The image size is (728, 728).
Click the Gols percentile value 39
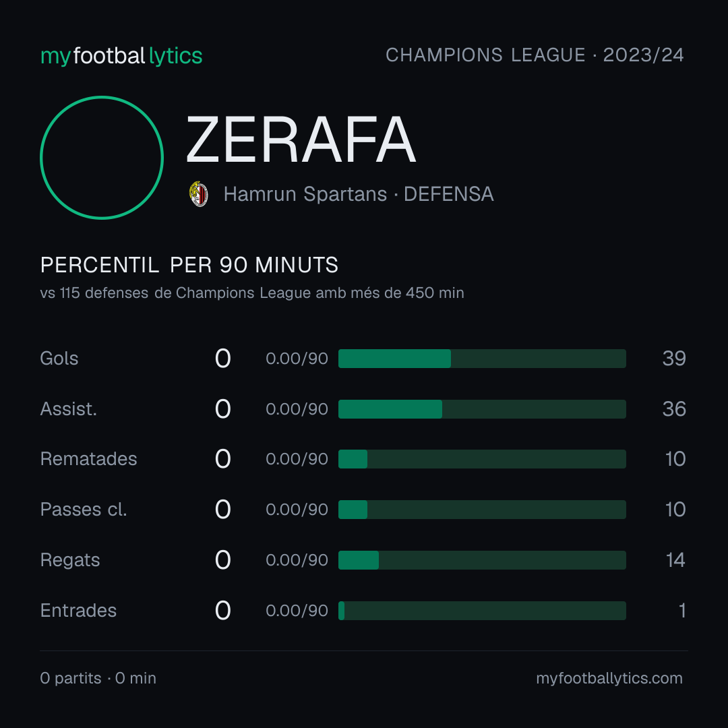click(674, 359)
